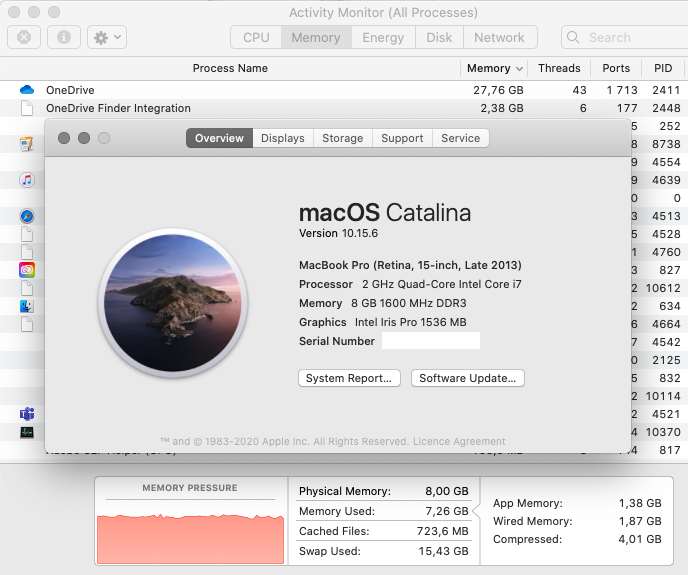Switch to the Disk tab
Viewport: 688px width, 575px height.
click(439, 37)
